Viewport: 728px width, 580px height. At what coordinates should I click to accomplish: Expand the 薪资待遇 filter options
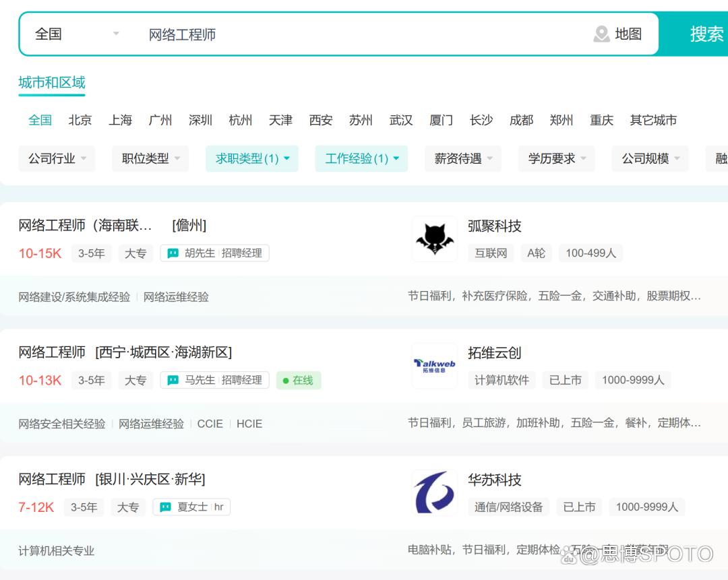pyautogui.click(x=462, y=158)
